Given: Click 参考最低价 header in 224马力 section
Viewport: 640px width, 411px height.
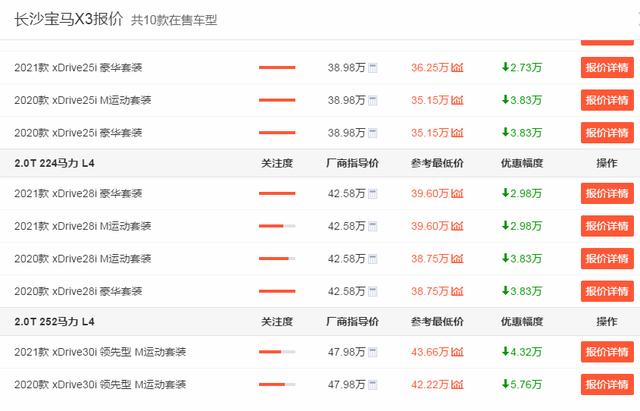Looking at the screenshot, I should [437, 163].
